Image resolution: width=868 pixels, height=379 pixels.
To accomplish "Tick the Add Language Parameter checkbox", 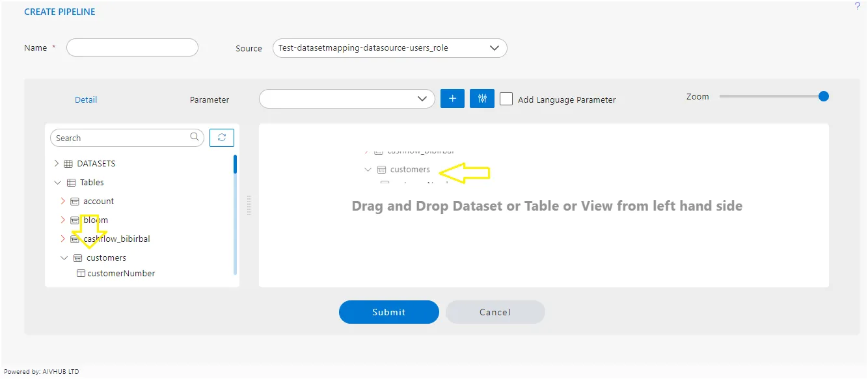I will [506, 99].
